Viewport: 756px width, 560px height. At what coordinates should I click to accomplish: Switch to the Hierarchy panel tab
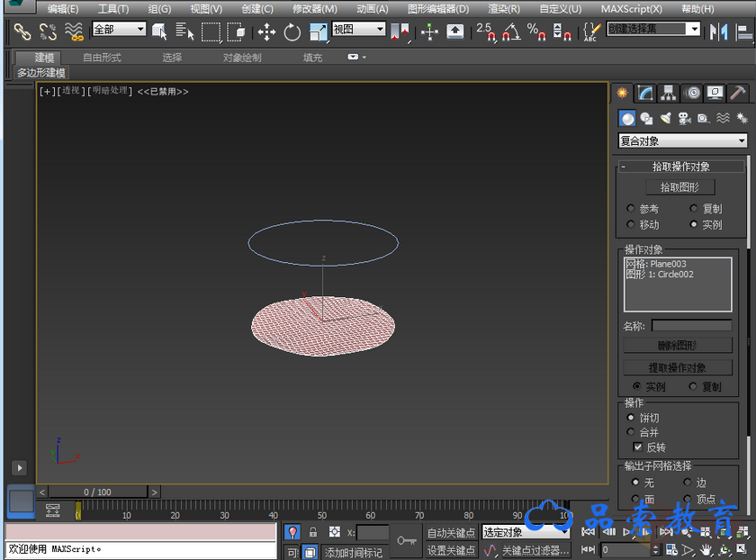(669, 93)
